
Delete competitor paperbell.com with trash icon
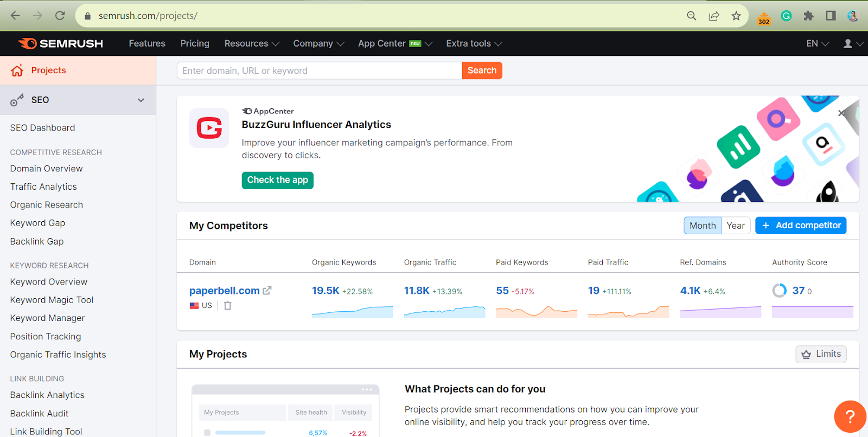[x=228, y=306]
